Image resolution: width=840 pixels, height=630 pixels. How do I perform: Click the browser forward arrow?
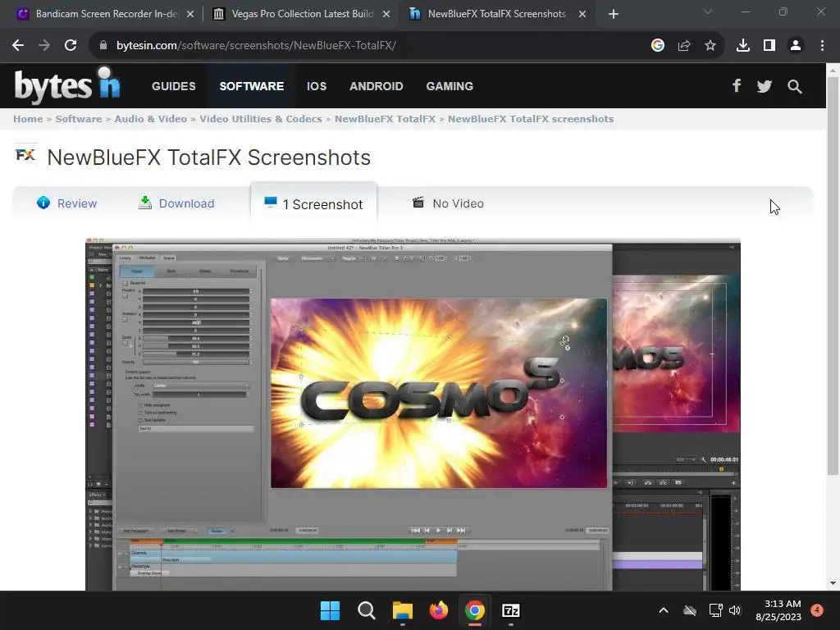44,46
